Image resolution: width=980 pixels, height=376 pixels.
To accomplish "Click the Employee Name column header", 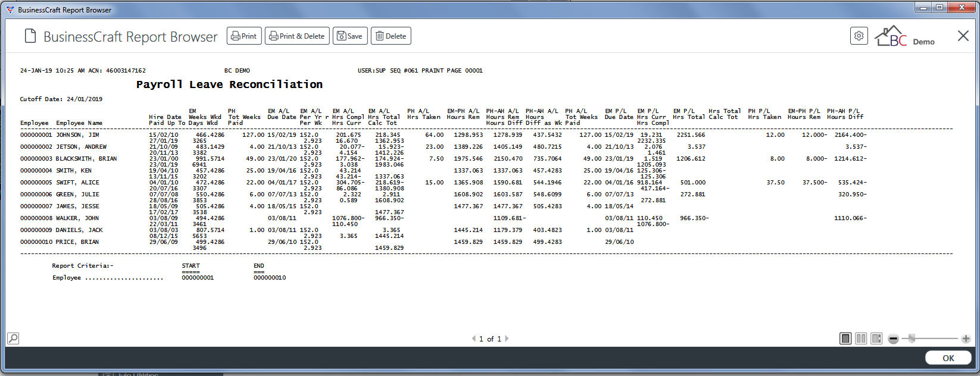I will pyautogui.click(x=79, y=123).
